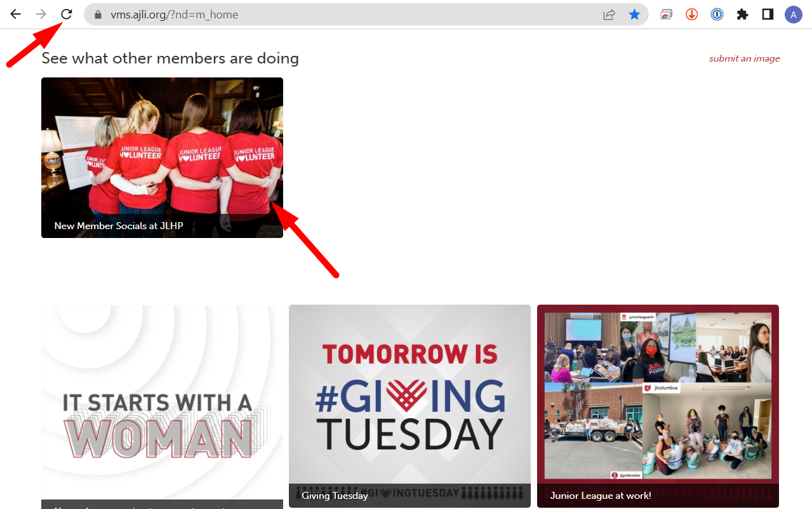
Task: Click the padlock site info icon
Action: (x=98, y=14)
